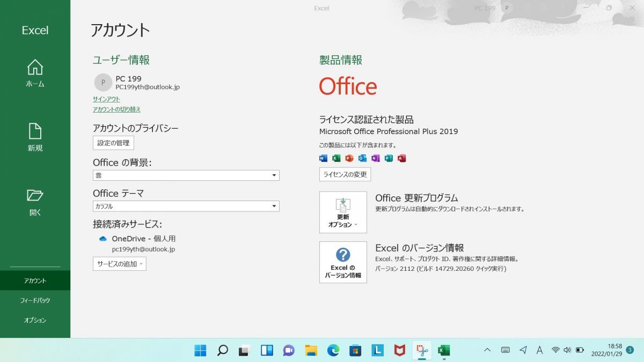The height and width of the screenshot is (362, 644).
Task: Click the Word app icon in product list
Action: tap(323, 158)
